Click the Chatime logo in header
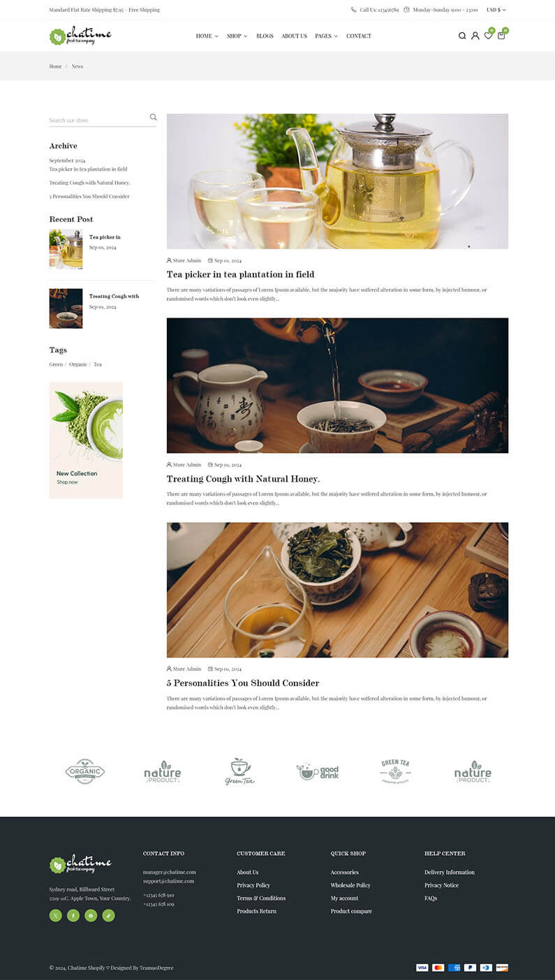Viewport: 555px width, 980px height. pos(80,36)
